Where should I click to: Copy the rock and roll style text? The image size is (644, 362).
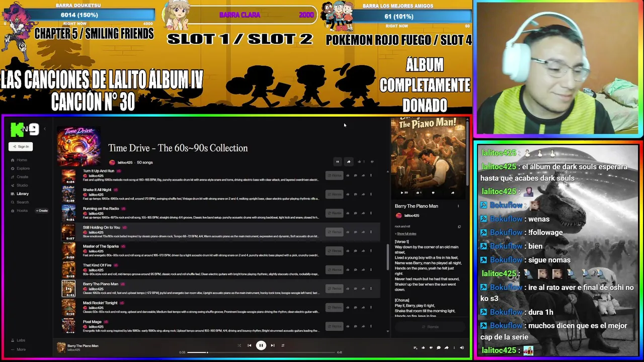[x=459, y=227]
